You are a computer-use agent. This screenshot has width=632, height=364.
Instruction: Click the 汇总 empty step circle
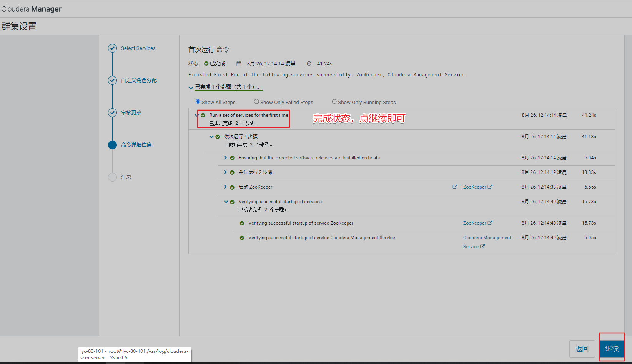(112, 177)
